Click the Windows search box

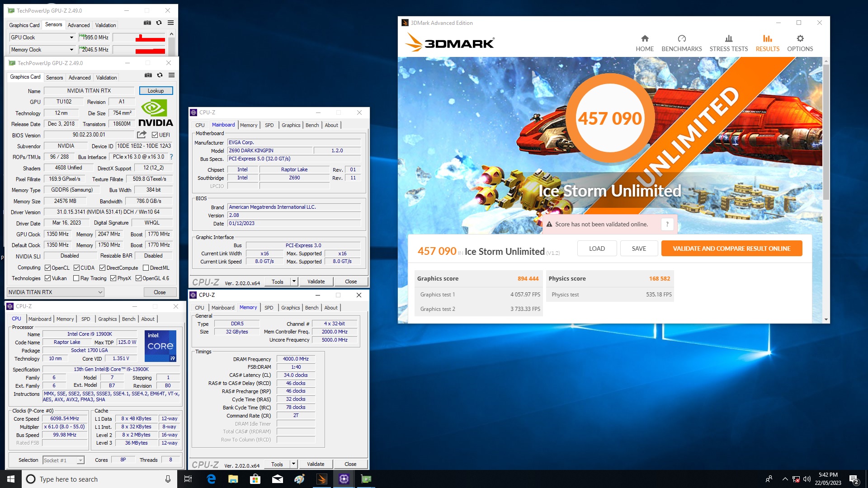(x=99, y=479)
